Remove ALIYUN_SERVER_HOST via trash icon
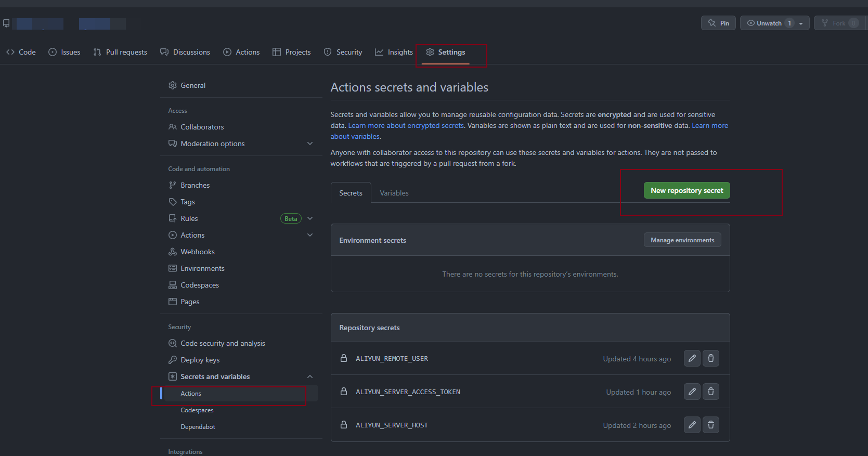 pos(710,425)
